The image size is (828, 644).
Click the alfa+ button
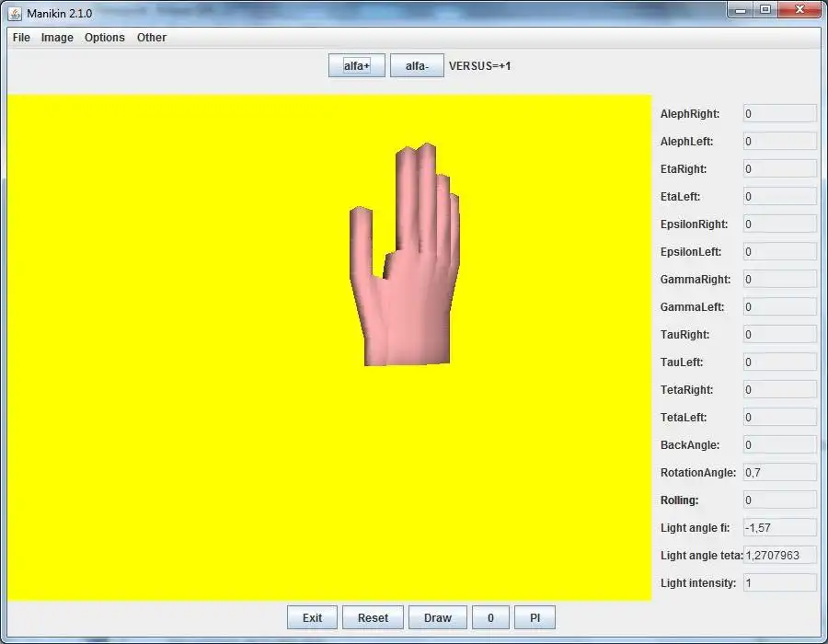[x=356, y=66]
